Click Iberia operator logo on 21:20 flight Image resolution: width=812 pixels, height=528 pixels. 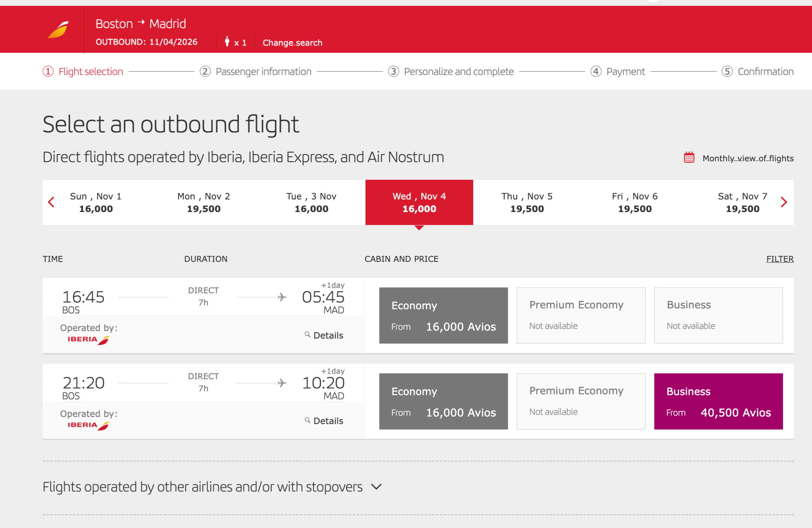coord(88,425)
